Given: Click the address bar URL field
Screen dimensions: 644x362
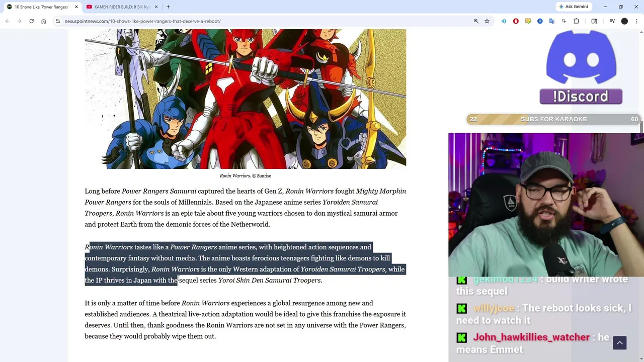Looking at the screenshot, I should pyautogui.click(x=267, y=21).
